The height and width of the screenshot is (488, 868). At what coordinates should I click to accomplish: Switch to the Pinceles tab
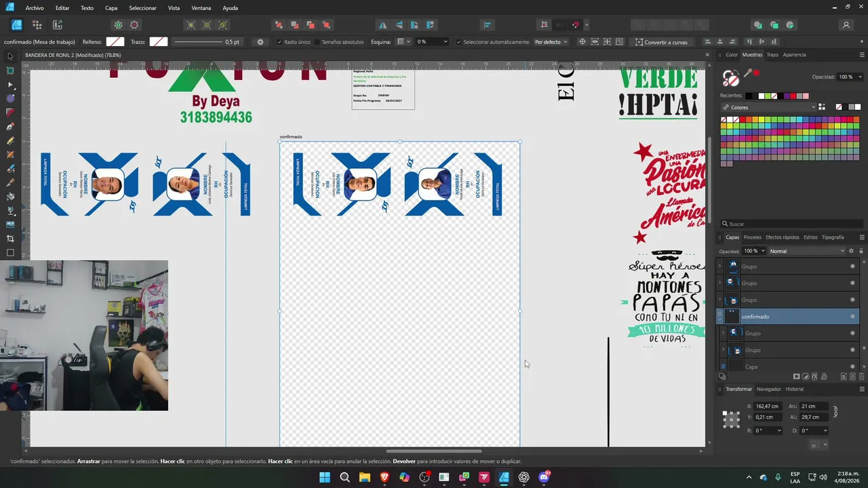pyautogui.click(x=752, y=237)
